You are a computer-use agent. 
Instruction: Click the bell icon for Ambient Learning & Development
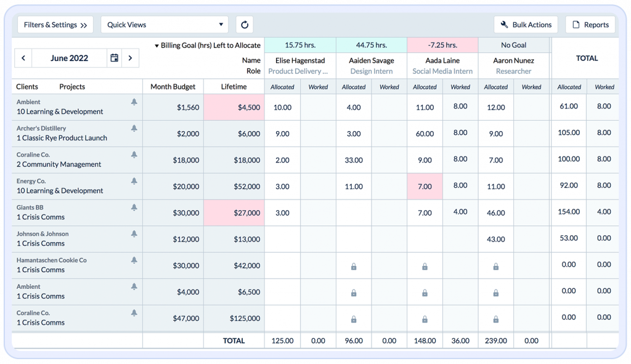[x=132, y=102]
